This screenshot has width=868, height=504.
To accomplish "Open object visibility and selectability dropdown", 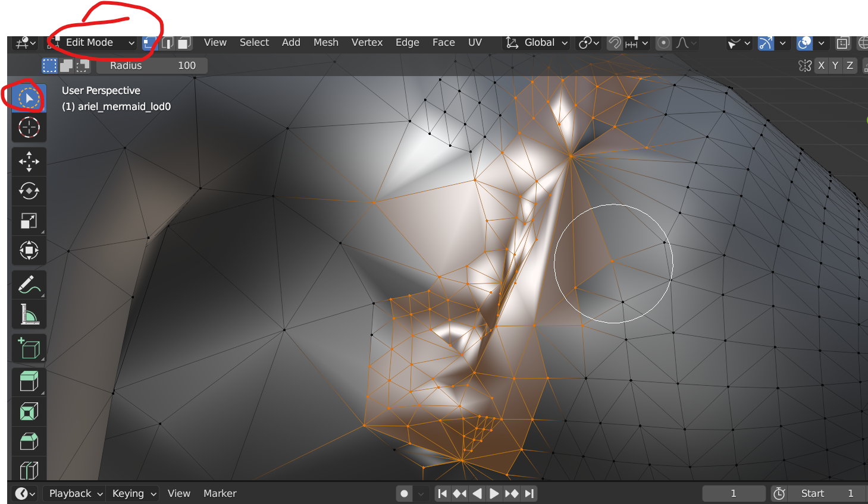I will 739,43.
